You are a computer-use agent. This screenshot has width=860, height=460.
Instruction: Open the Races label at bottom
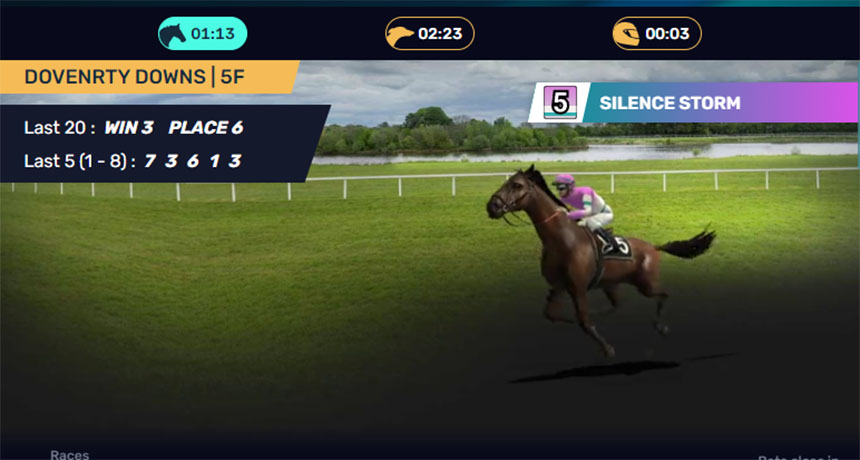(70, 455)
